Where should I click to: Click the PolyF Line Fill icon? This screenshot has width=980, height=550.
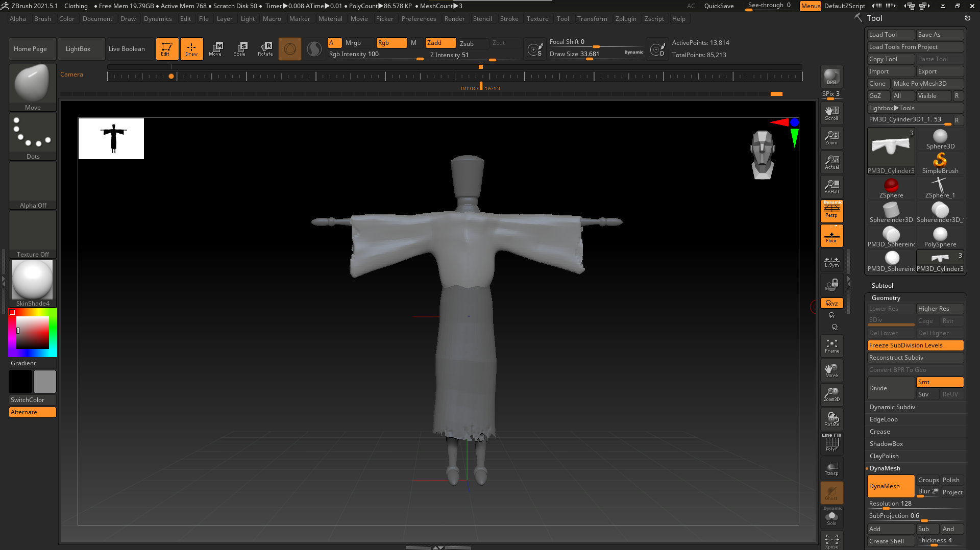pyautogui.click(x=831, y=443)
